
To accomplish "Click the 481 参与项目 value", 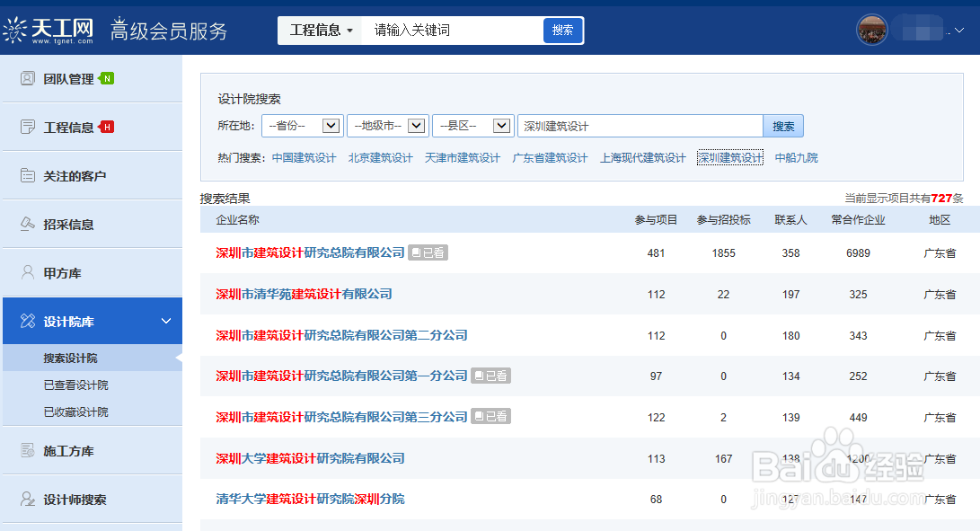I will coord(656,253).
